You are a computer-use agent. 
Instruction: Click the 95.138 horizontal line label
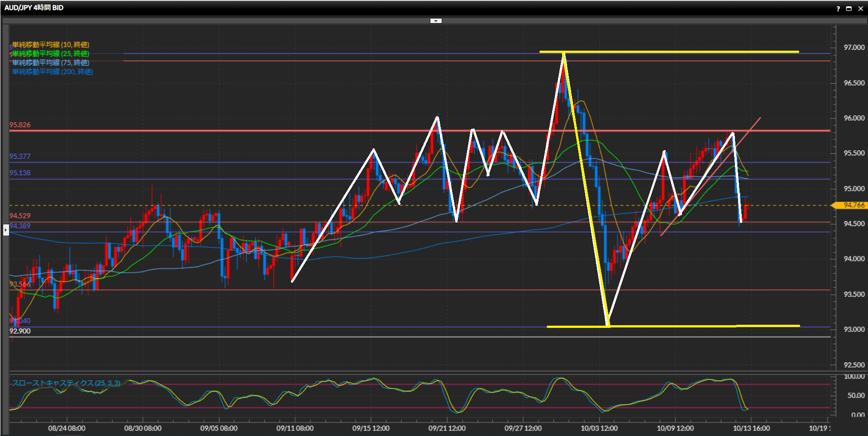click(20, 173)
